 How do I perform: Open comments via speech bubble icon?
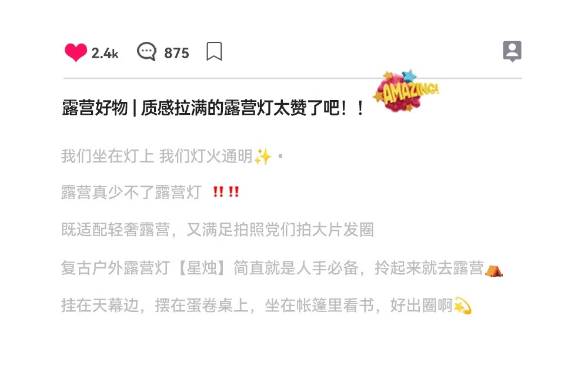[146, 52]
